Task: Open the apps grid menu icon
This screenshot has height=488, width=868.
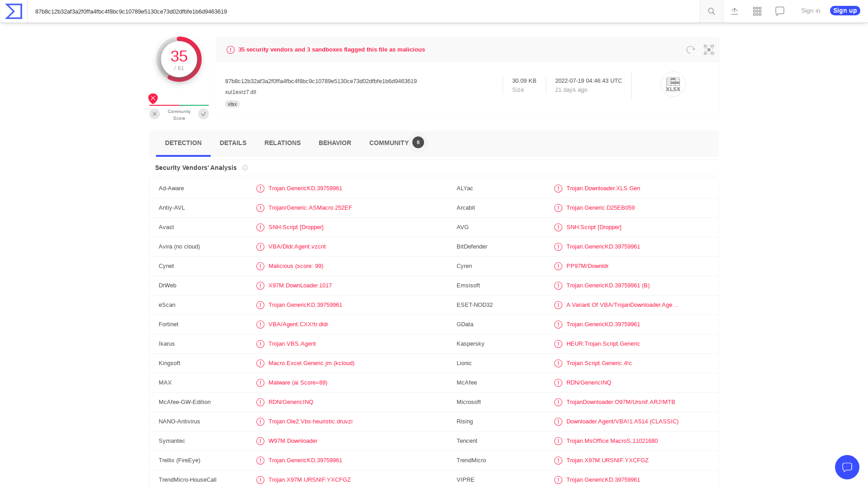Action: (757, 11)
